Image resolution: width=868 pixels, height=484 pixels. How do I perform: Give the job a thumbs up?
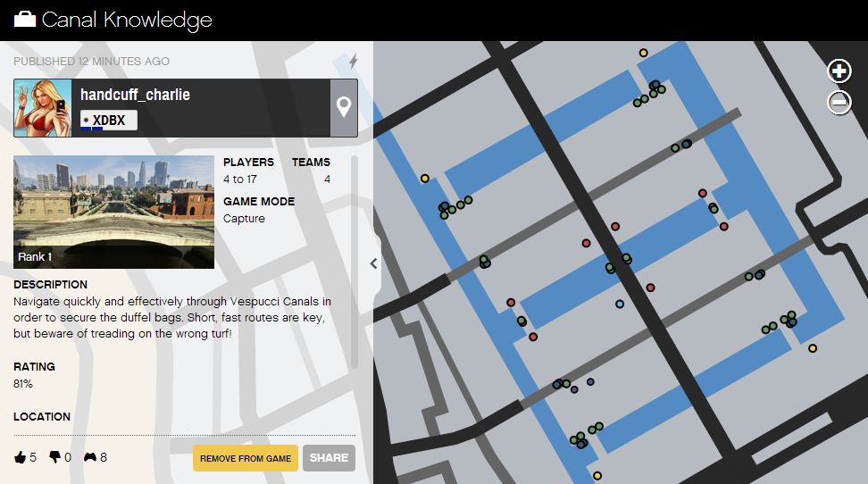pyautogui.click(x=20, y=458)
